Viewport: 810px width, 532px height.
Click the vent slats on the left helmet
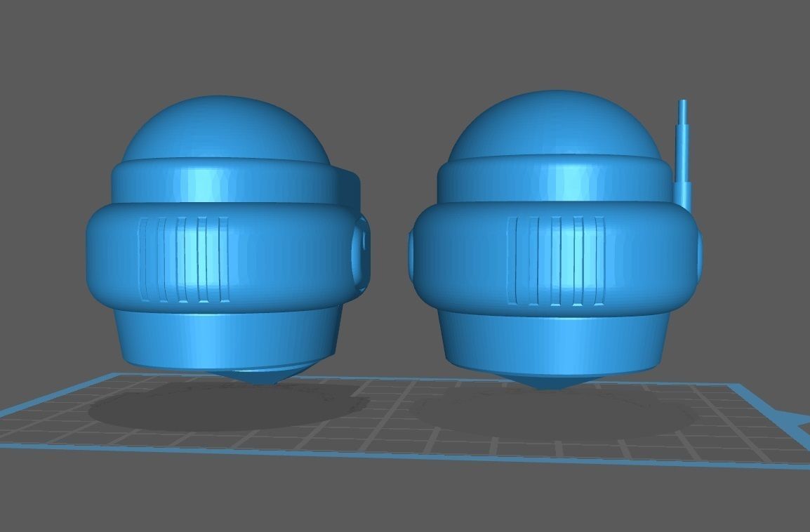(186, 260)
